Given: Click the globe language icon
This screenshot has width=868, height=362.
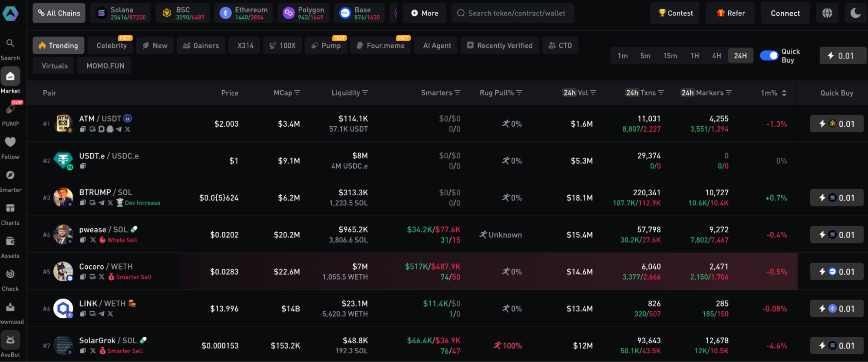Looking at the screenshot, I should tap(827, 13).
